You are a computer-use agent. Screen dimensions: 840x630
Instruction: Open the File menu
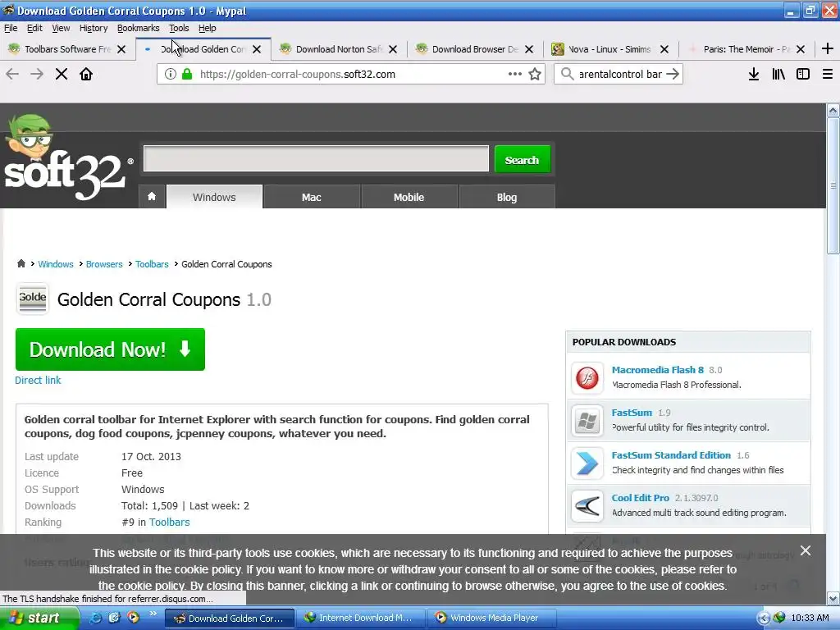[11, 28]
